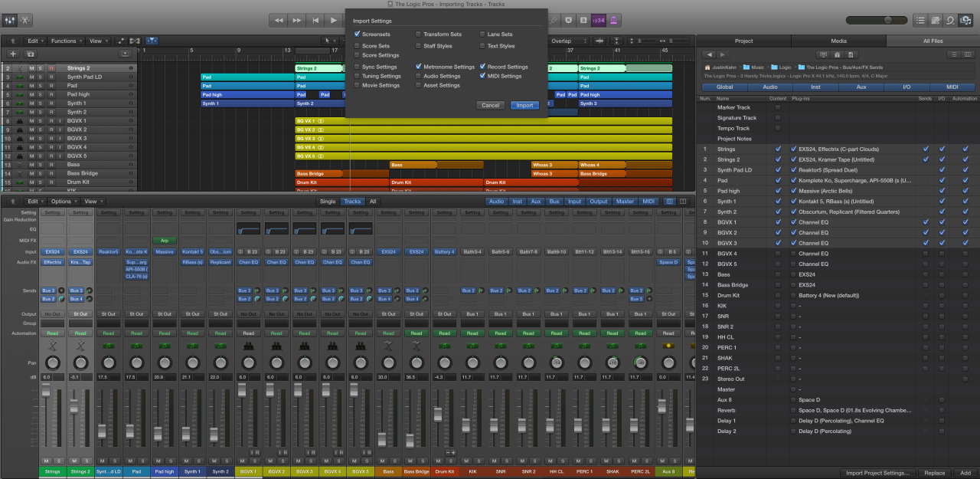This screenshot has height=479, width=980.
Task: Uncheck the Metronome Settings checkbox
Action: tap(418, 67)
